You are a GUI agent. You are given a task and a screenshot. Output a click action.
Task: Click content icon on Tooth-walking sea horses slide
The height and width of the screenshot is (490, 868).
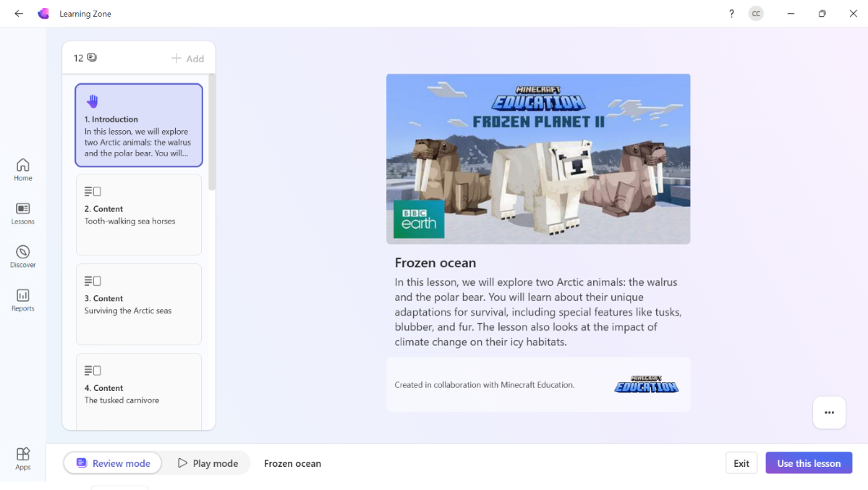pos(93,191)
